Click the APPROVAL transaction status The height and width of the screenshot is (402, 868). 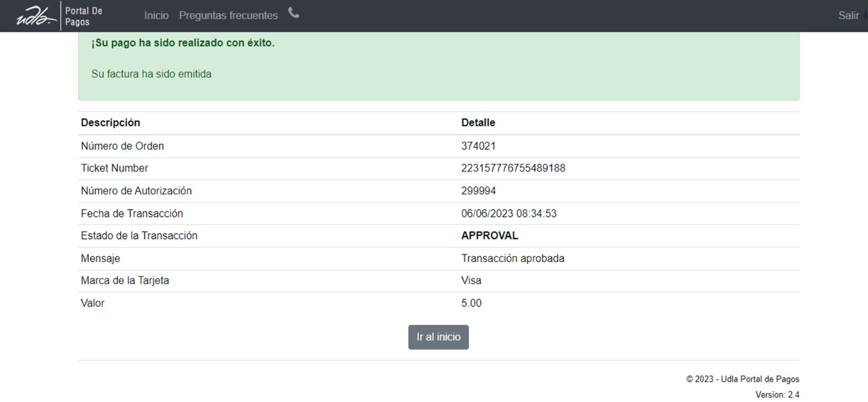489,236
